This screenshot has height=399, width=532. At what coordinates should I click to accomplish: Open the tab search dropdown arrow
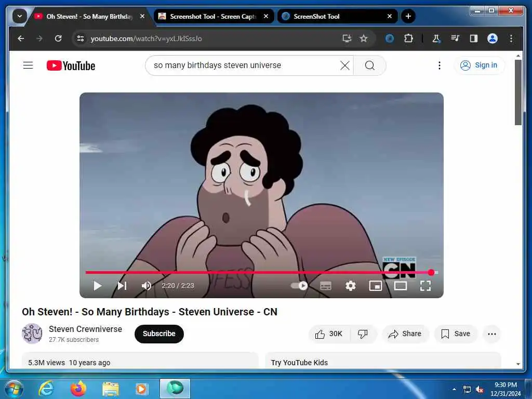[x=20, y=16]
